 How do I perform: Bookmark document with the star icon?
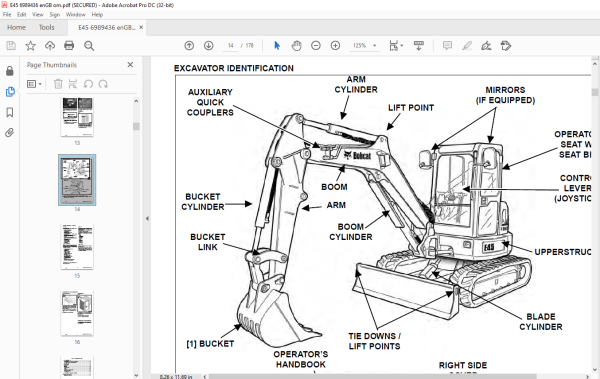pos(30,46)
